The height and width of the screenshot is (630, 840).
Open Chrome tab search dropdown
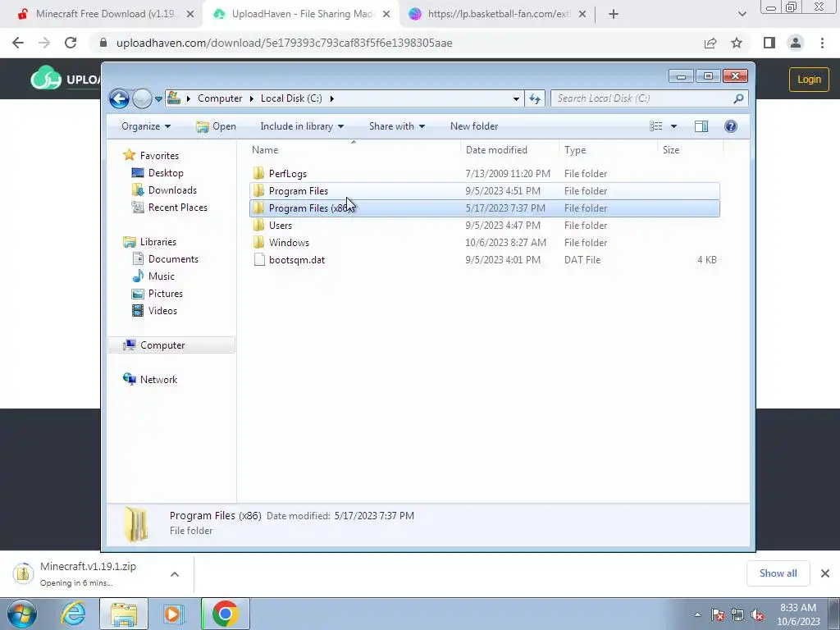click(742, 15)
